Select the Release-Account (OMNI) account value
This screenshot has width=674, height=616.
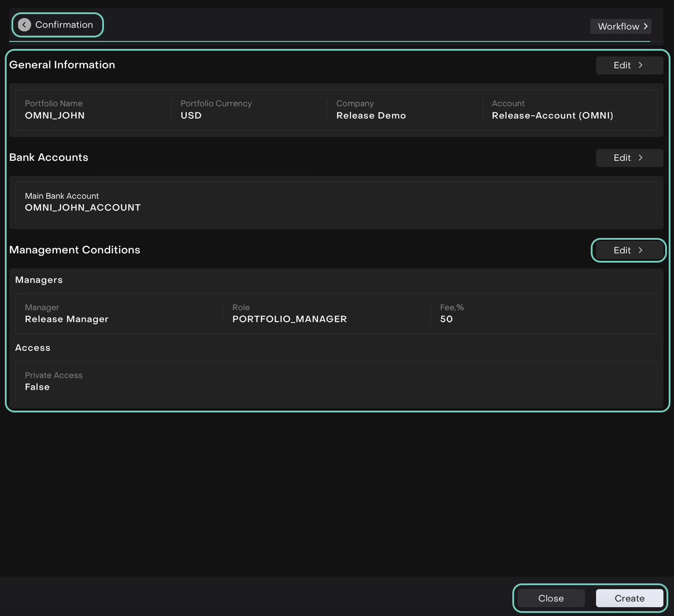552,115
